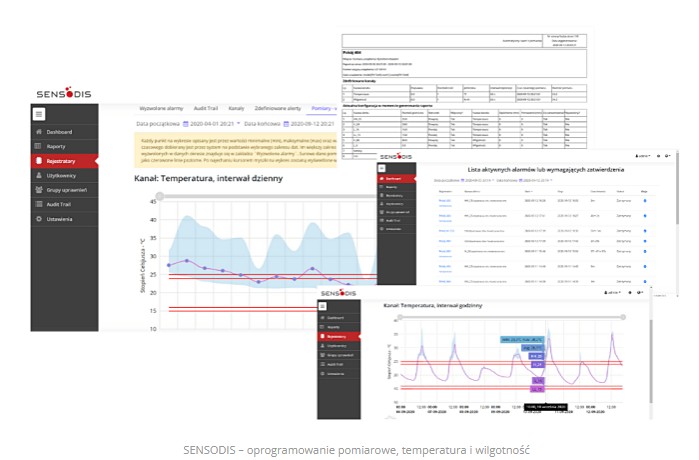
Task: Click the Audit Trail list icon in the sidebar
Action: click(x=38, y=204)
